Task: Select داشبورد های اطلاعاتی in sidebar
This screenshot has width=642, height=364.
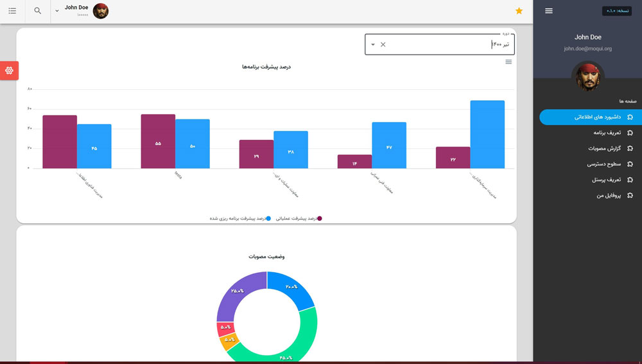Action: 597,117
